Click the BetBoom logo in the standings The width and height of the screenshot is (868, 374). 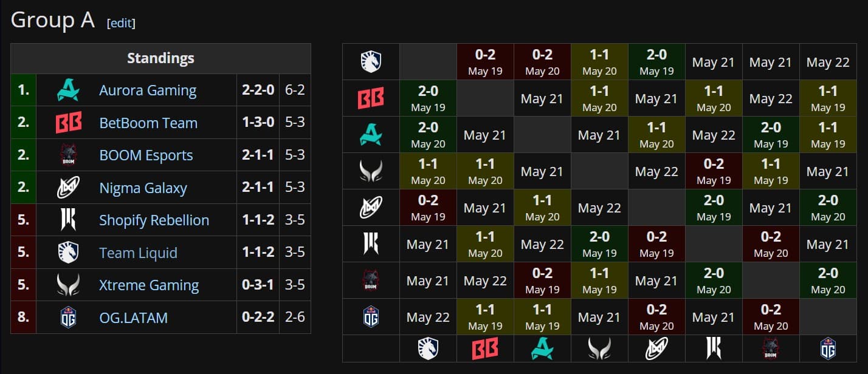click(70, 122)
